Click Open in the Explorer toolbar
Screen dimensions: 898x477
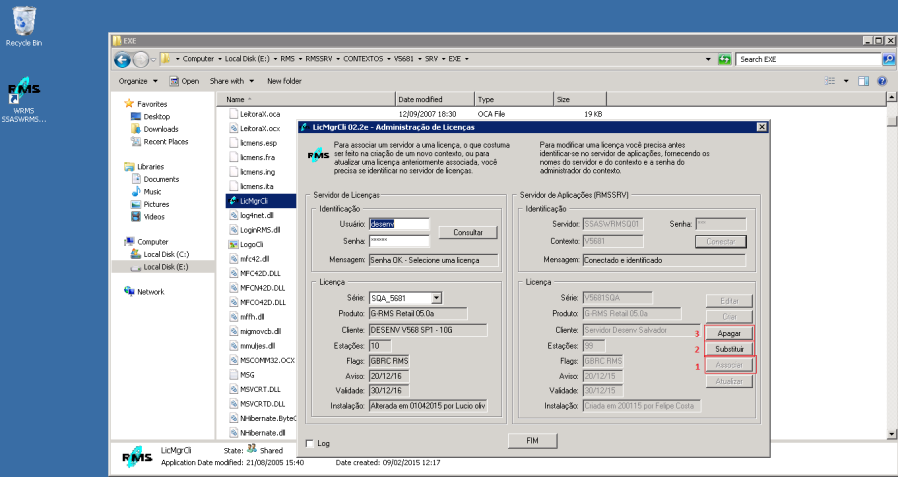click(x=185, y=81)
